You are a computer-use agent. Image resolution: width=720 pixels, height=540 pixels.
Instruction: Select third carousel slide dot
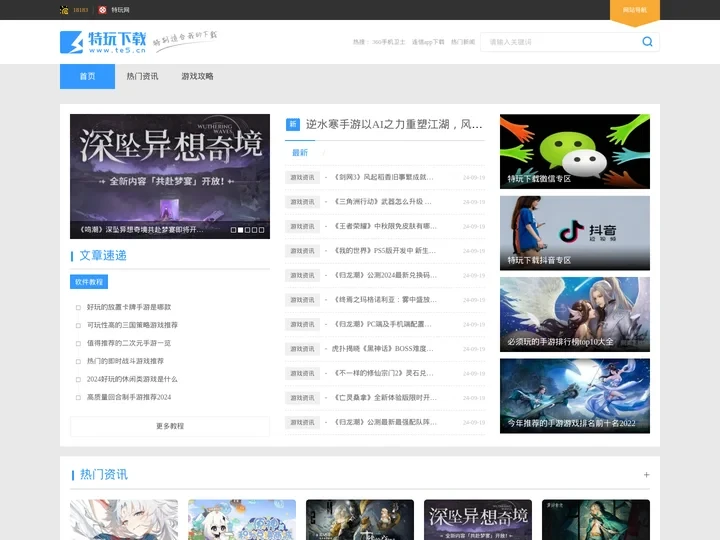pyautogui.click(x=248, y=230)
